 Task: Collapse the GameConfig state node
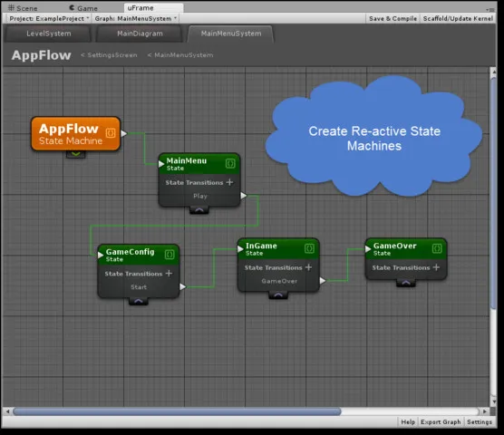coord(139,302)
